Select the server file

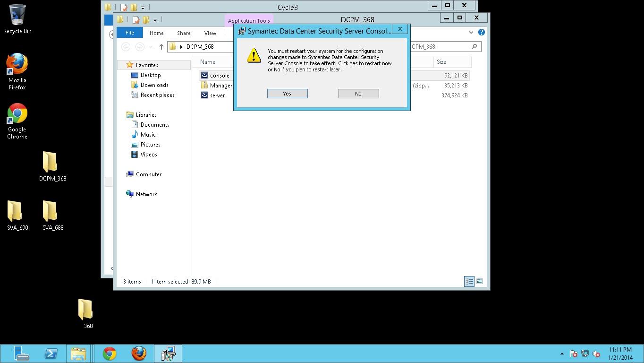[x=217, y=95]
